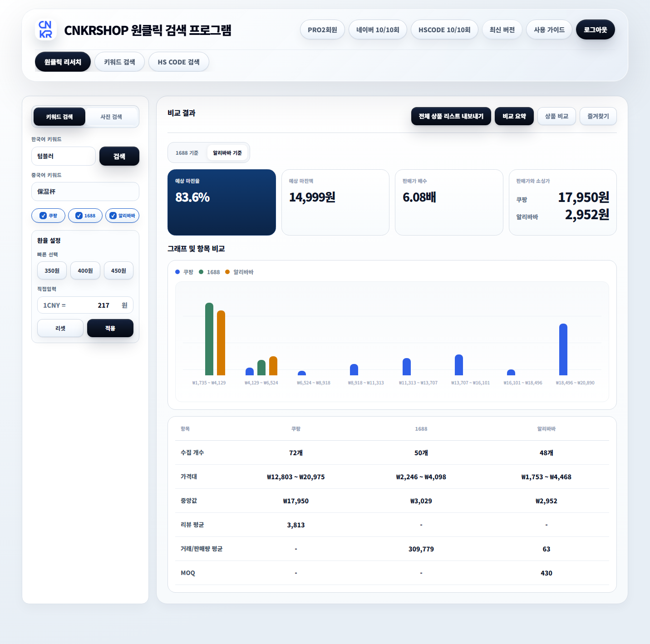Click 1688 중앙값 ₩3,029 cell
The width and height of the screenshot is (650, 644).
421,501
